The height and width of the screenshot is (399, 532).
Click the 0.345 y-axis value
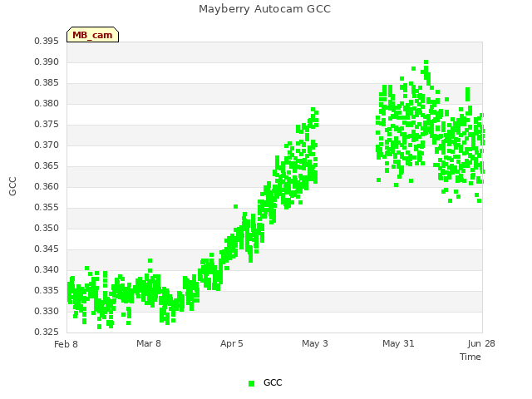[x=47, y=249]
